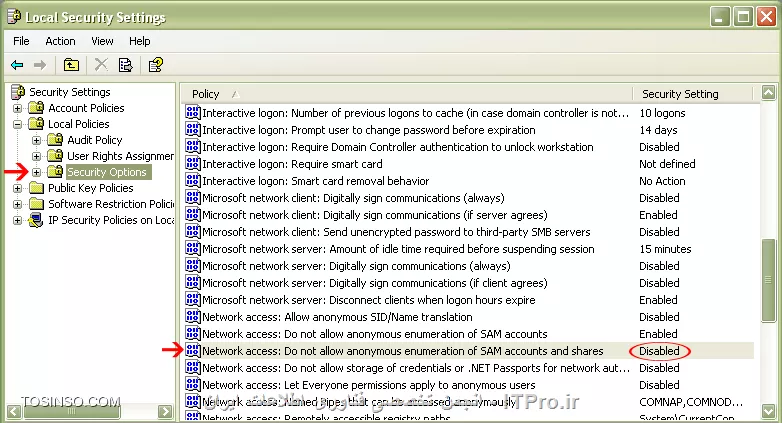Viewport: 782px width, 423px height.
Task: Click the Export List toolbar icon
Action: (x=125, y=65)
